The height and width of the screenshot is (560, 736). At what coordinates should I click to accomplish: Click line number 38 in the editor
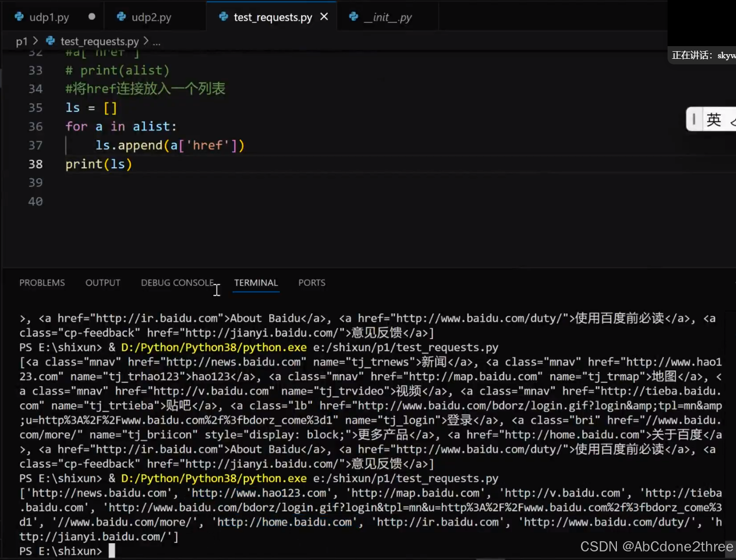pos(35,164)
